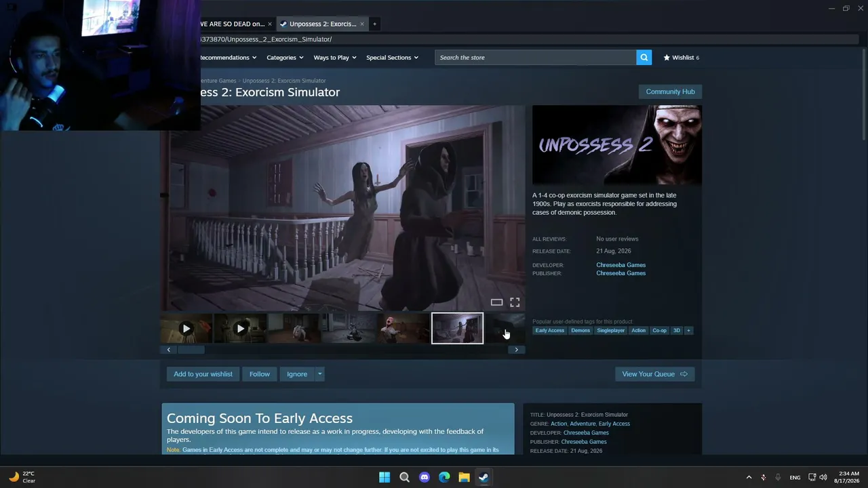Open the Special Sections dropdown

tap(392, 58)
